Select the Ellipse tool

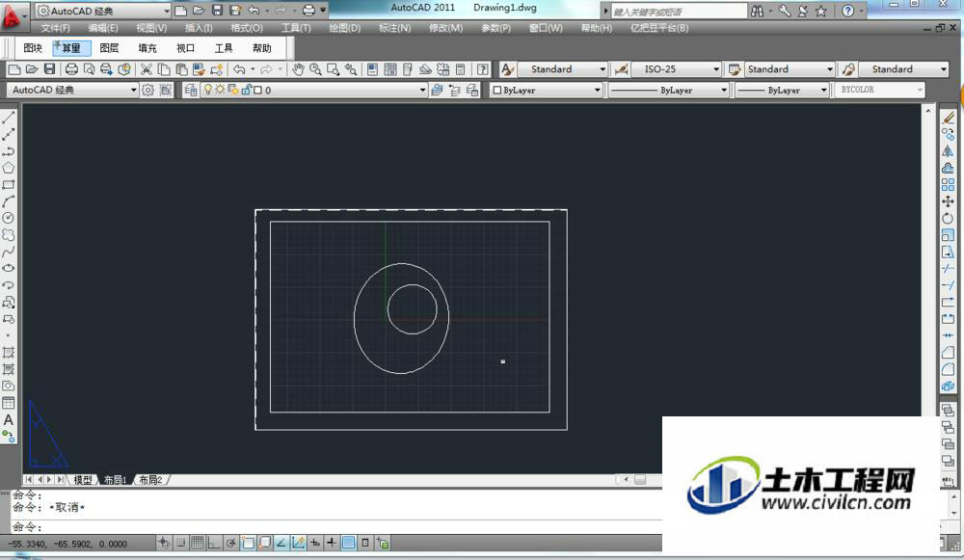pos(8,268)
